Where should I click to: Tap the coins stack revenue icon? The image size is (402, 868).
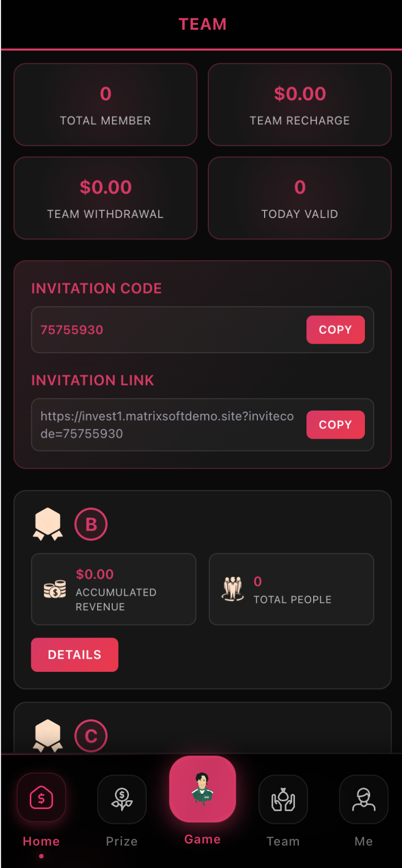click(x=55, y=589)
